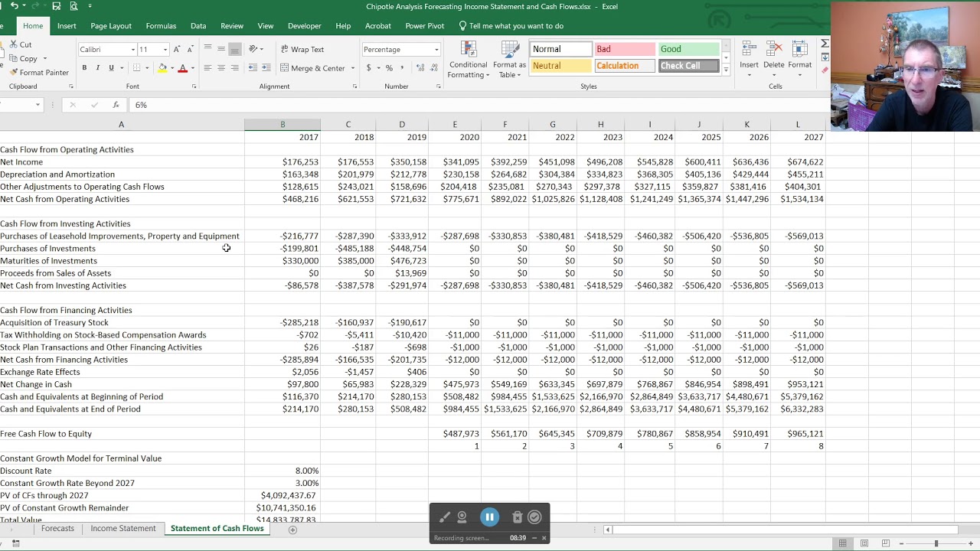Switch to the Forecasts sheet tab
This screenshot has height=551, width=980.
[57, 529]
